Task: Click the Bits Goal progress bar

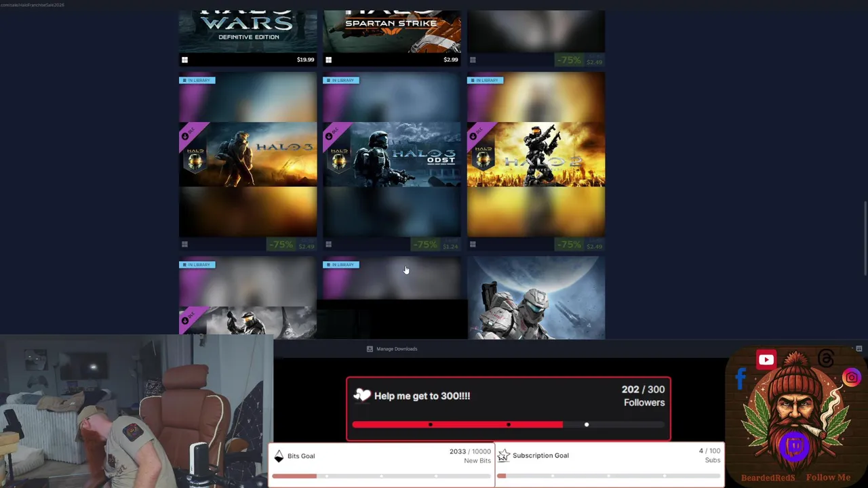Action: click(x=382, y=476)
